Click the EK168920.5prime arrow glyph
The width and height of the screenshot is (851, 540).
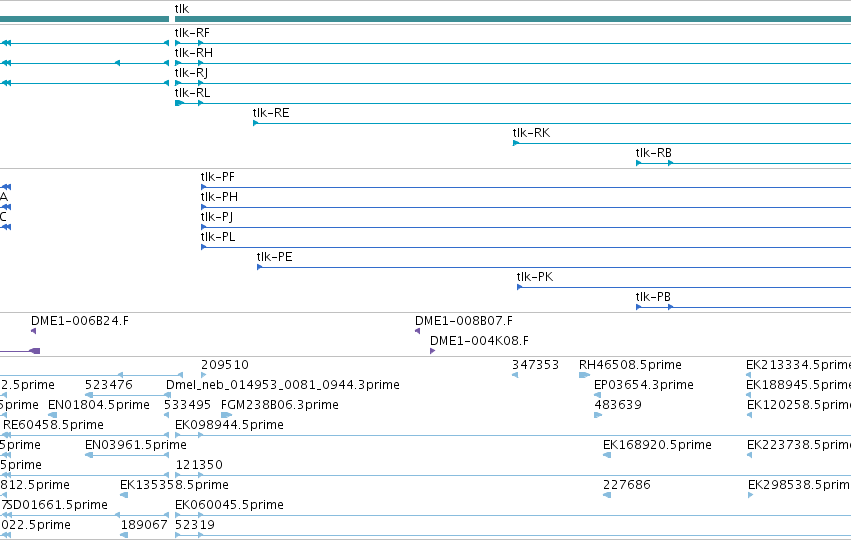[x=607, y=455]
